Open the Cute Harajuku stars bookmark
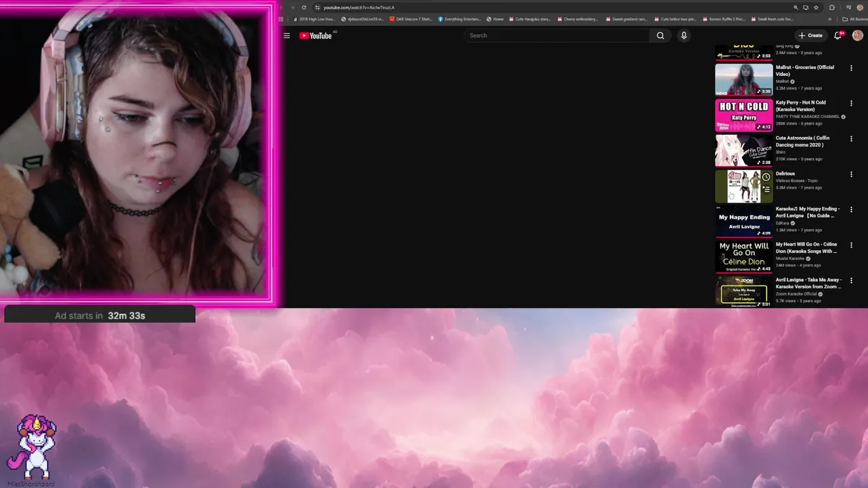Screen dimensions: 868x488 coord(530,19)
